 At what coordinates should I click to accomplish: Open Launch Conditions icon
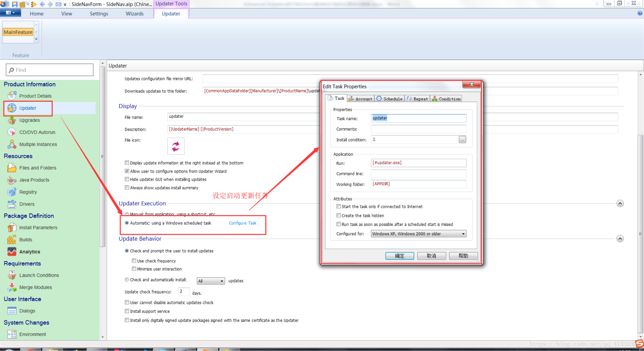pos(12,275)
